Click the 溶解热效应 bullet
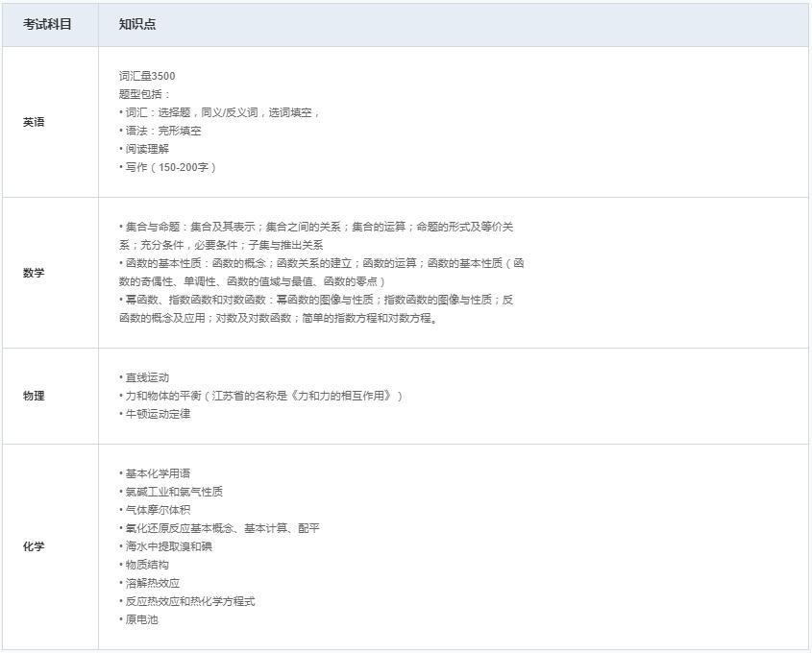Screen dimensions: 812x653 pyautogui.click(x=150, y=583)
